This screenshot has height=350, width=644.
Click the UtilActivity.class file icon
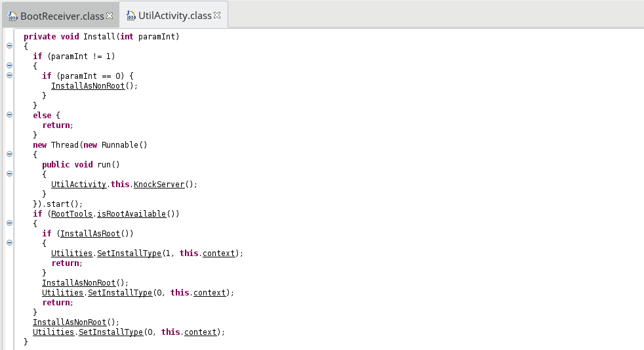(x=131, y=16)
